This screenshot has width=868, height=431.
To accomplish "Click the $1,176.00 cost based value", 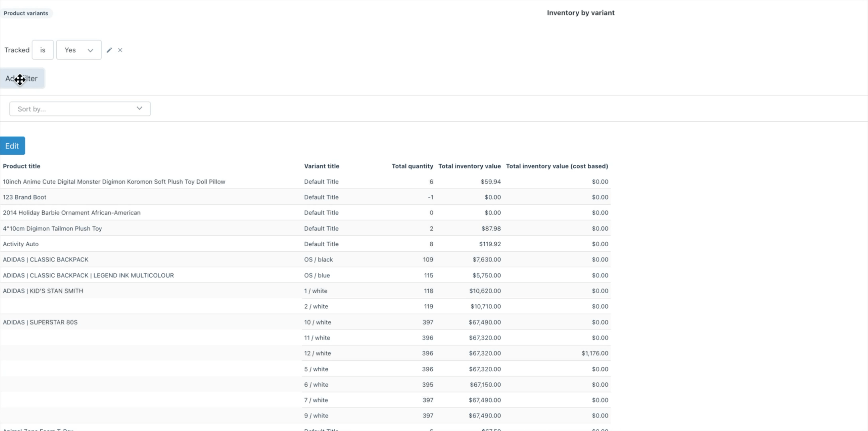I will tap(595, 353).
